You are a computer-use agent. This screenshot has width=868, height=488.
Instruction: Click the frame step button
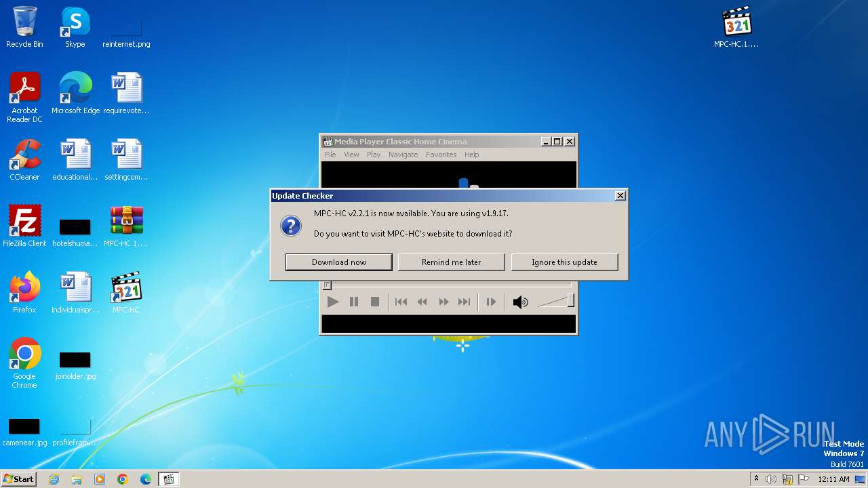pos(491,302)
